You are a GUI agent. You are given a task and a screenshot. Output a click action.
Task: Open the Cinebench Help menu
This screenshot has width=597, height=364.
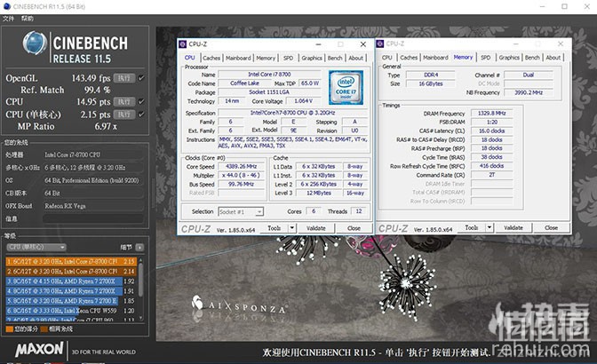pyautogui.click(x=27, y=19)
